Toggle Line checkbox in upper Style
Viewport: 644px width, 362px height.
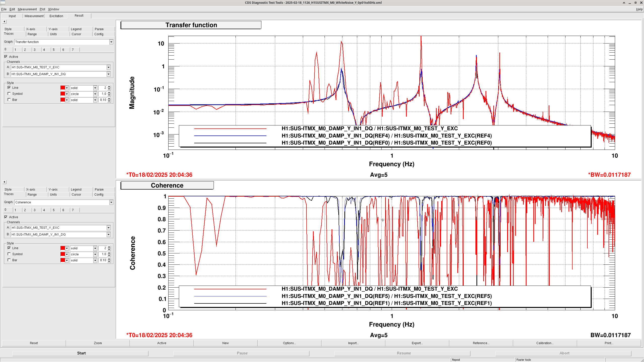(9, 87)
